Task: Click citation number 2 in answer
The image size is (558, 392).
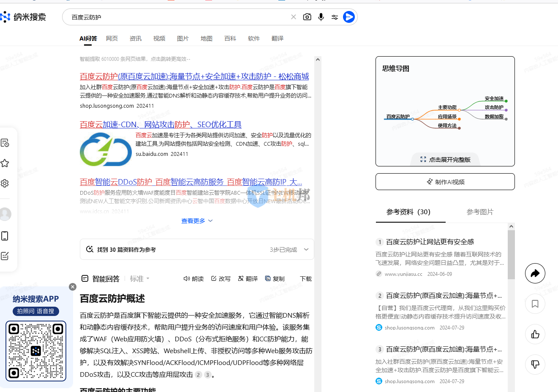Action: click(199, 375)
